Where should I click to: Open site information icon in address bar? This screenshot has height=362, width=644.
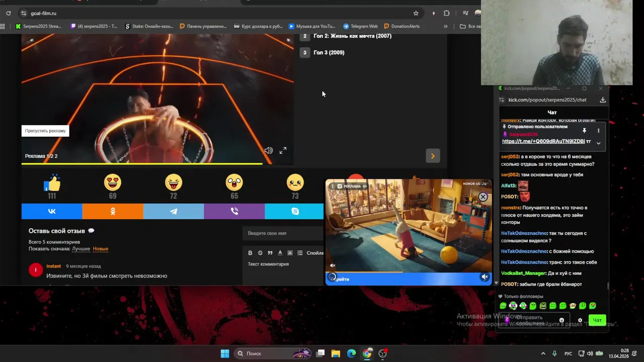click(23, 13)
